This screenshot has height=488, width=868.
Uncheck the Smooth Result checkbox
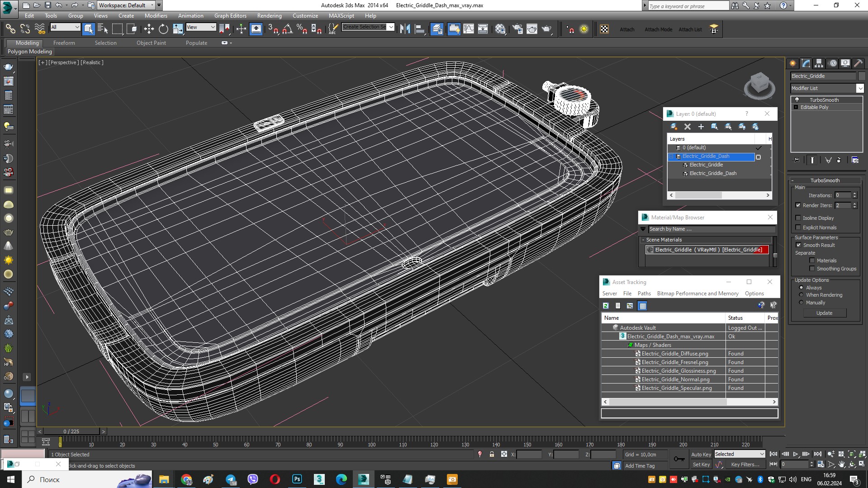pyautogui.click(x=798, y=245)
